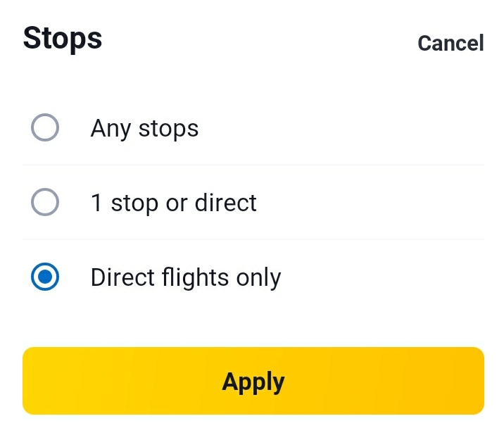Choose the 1 stop or direct radio button
This screenshot has width=504, height=428.
click(x=45, y=203)
